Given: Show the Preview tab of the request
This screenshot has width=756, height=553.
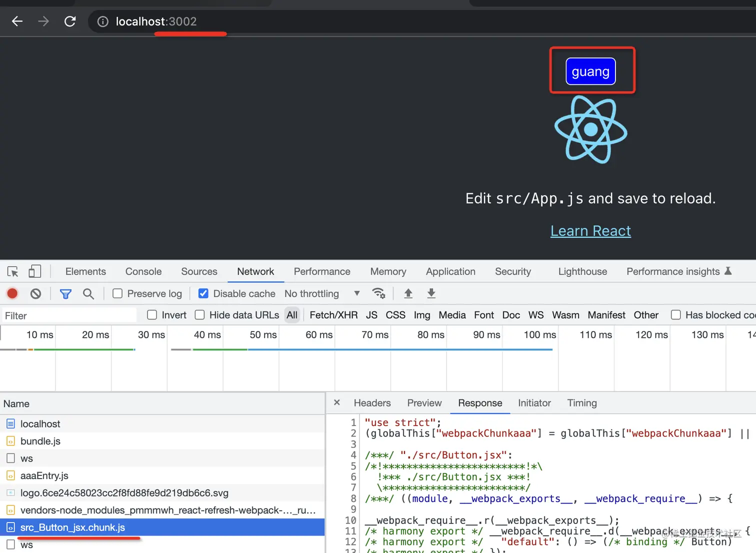Looking at the screenshot, I should click(424, 403).
